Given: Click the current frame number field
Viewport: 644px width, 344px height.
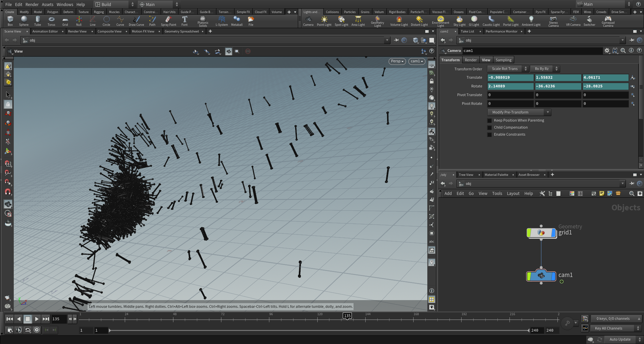Looking at the screenshot, I should pyautogui.click(x=59, y=319).
